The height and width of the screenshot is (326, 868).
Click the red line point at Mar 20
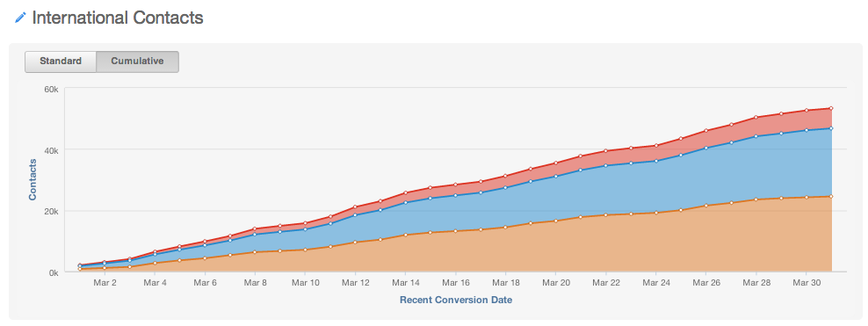coord(556,163)
